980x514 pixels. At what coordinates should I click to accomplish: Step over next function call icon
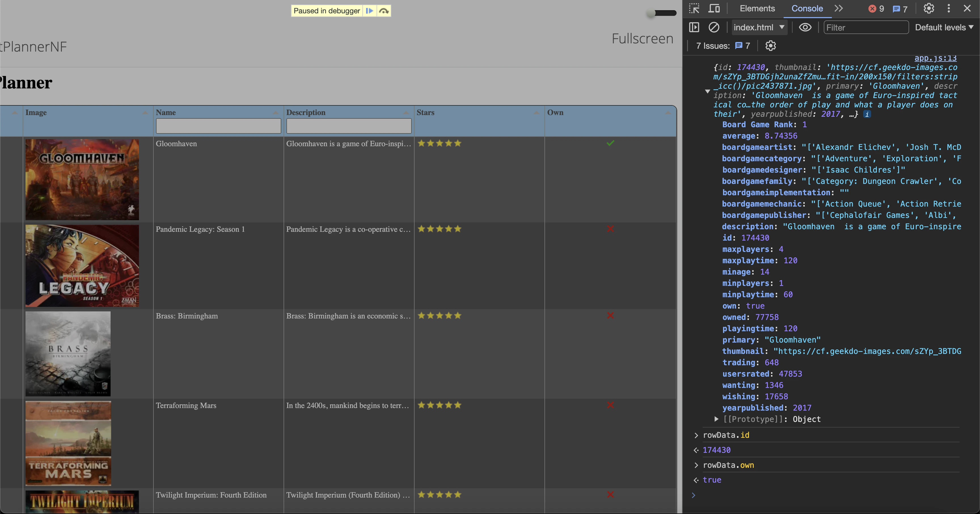[384, 11]
